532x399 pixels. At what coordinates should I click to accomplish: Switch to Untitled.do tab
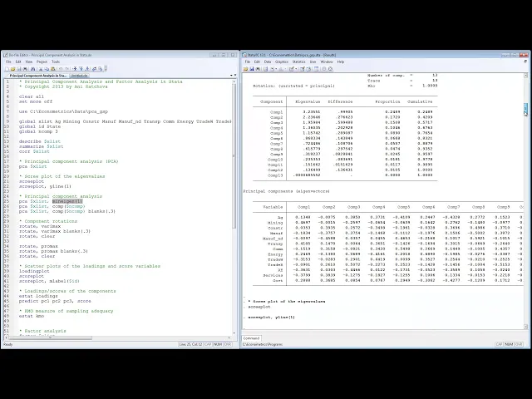tap(79, 76)
